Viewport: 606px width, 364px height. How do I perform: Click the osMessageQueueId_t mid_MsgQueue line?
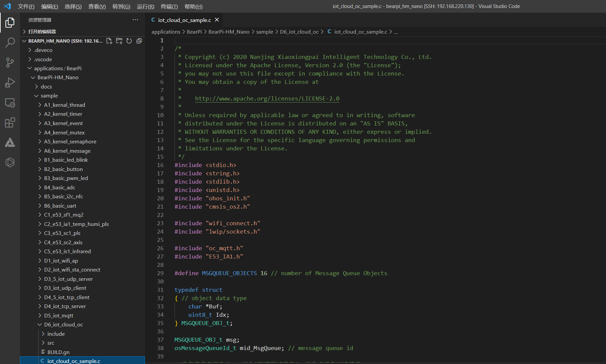[264, 348]
